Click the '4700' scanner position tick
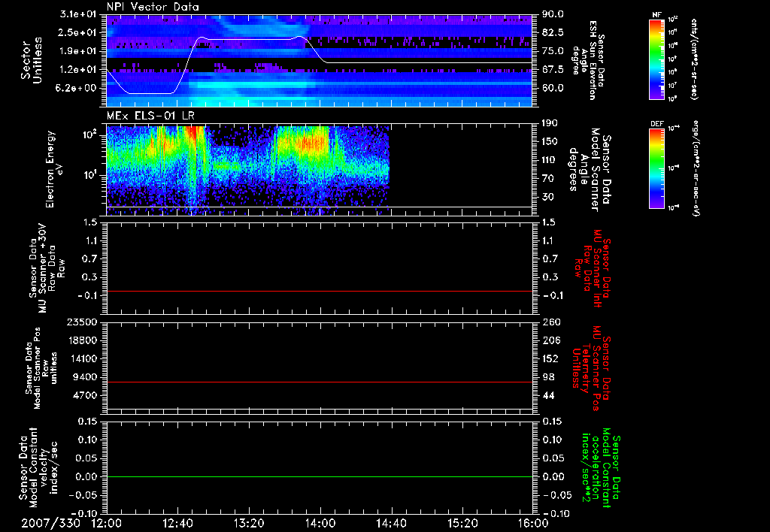This screenshot has height=532, width=770. tap(86, 395)
